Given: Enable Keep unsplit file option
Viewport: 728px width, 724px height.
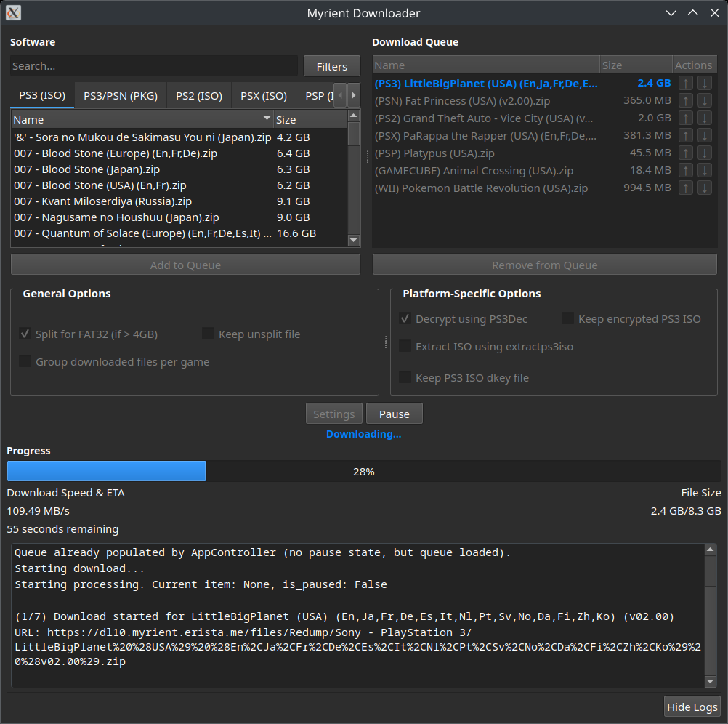Looking at the screenshot, I should [x=209, y=334].
